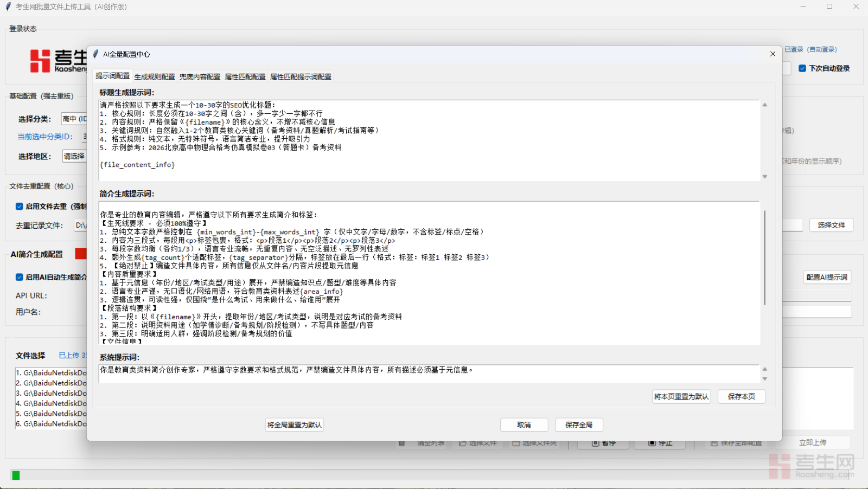Click the feather app icon in the main window title bar
The height and width of the screenshot is (489, 868).
coord(8,7)
